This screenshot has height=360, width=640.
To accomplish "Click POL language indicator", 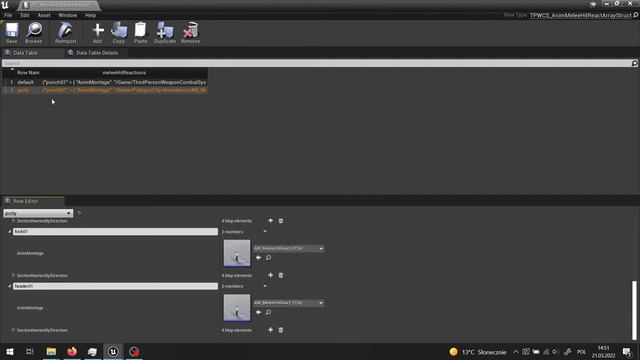I will pyautogui.click(x=581, y=352).
